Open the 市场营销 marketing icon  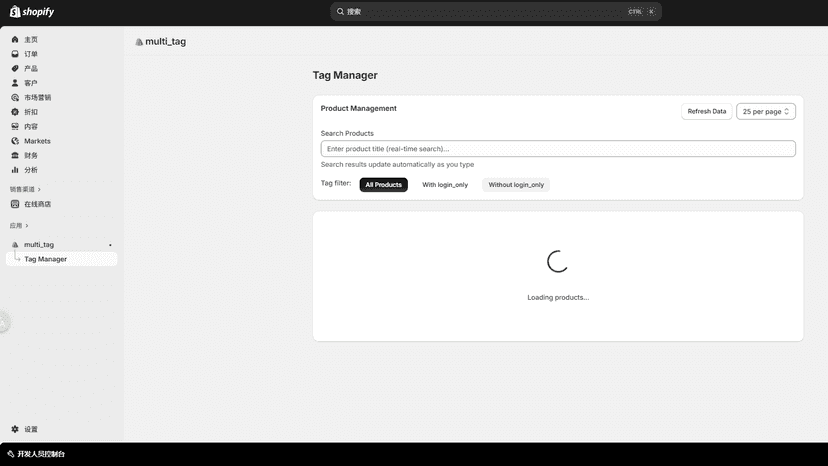(x=15, y=98)
